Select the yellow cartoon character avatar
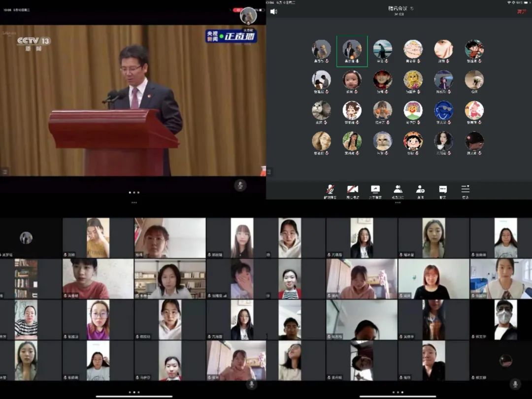 point(413,80)
